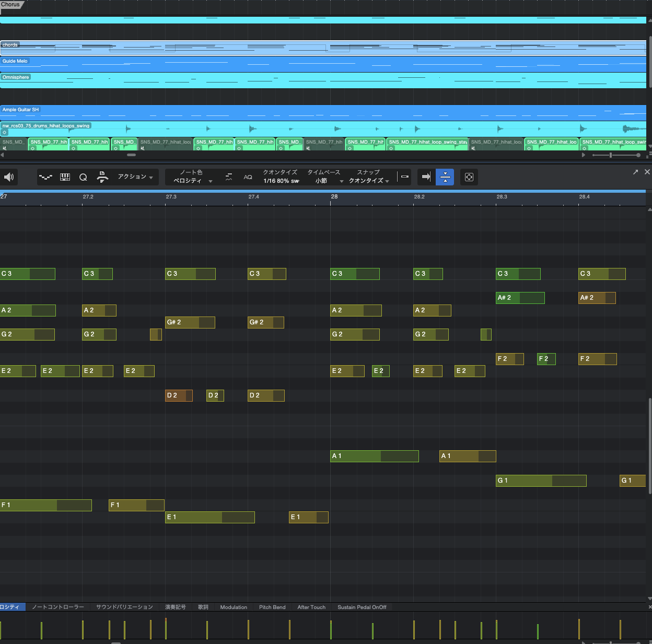Toggle the highlighted blue snap-to-cursor button

(445, 177)
